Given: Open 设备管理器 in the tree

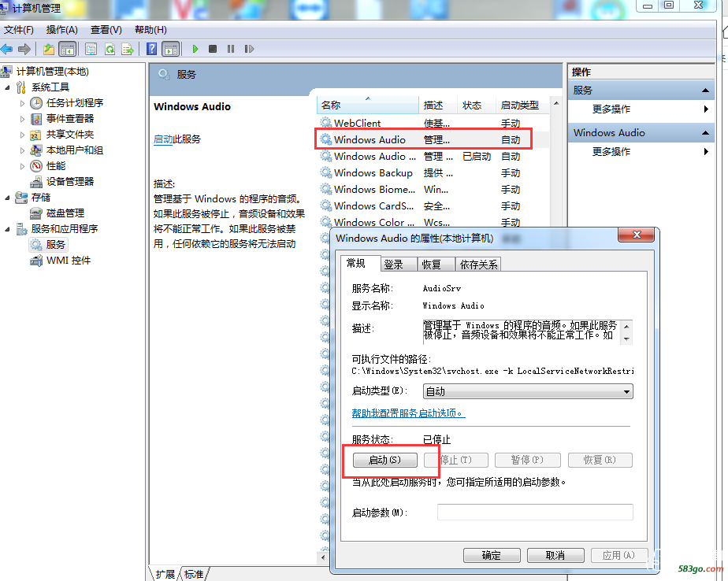Looking at the screenshot, I should 70,181.
